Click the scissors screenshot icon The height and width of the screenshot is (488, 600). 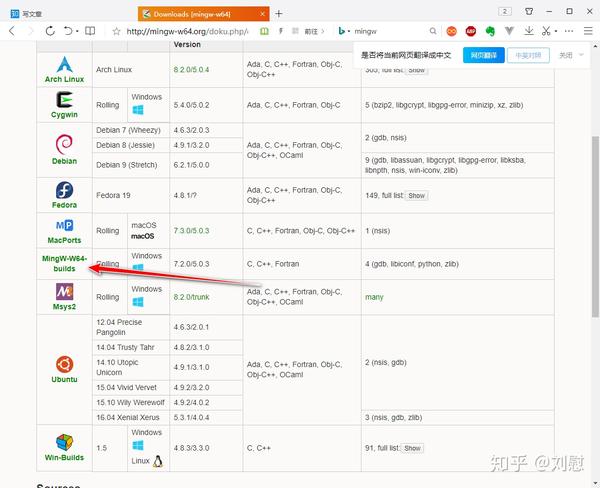[546, 31]
